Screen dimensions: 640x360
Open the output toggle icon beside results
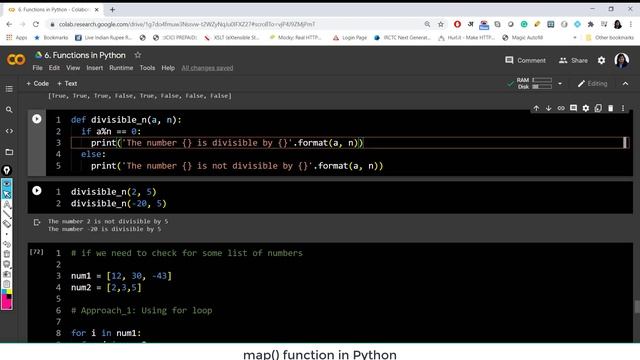(x=37, y=222)
